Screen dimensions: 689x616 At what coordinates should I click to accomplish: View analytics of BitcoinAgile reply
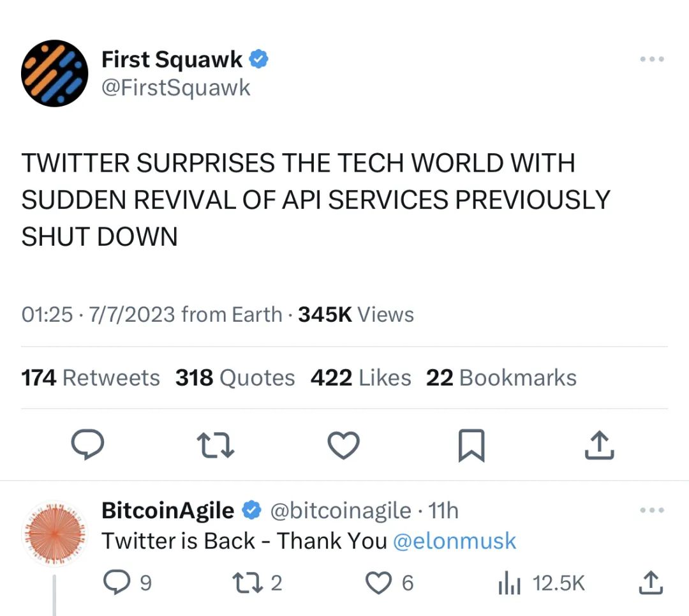click(x=510, y=583)
